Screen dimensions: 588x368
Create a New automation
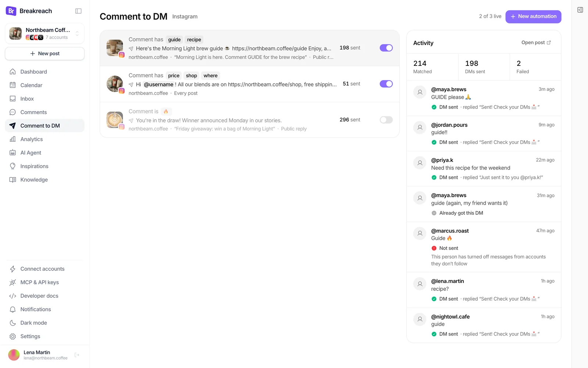pyautogui.click(x=533, y=17)
